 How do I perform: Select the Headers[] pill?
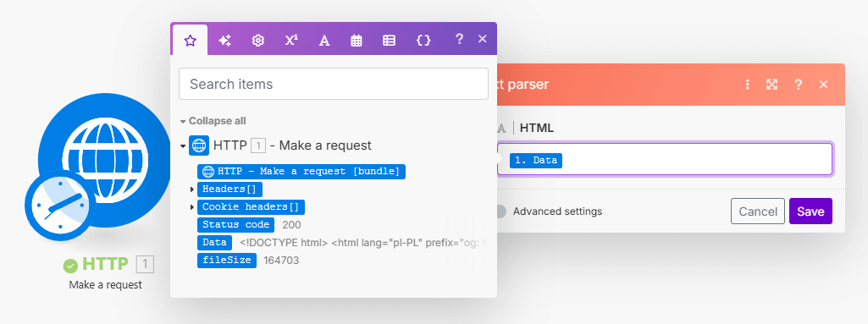tap(229, 189)
